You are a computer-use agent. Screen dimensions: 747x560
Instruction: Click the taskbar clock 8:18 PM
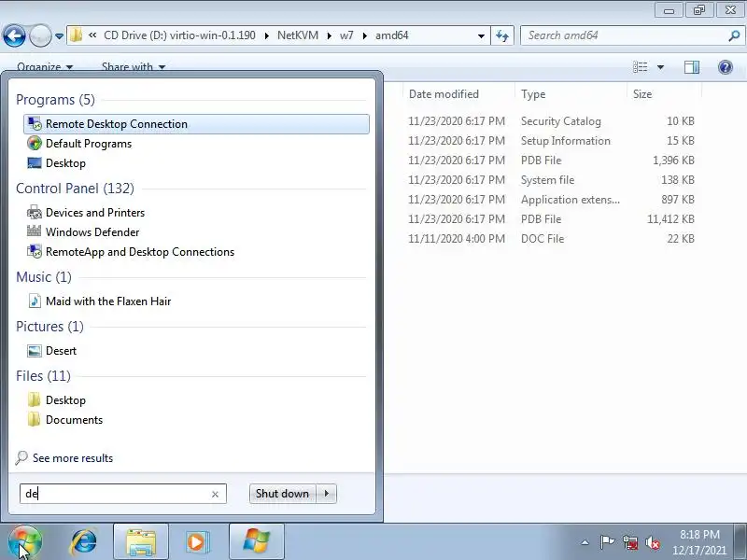click(699, 534)
